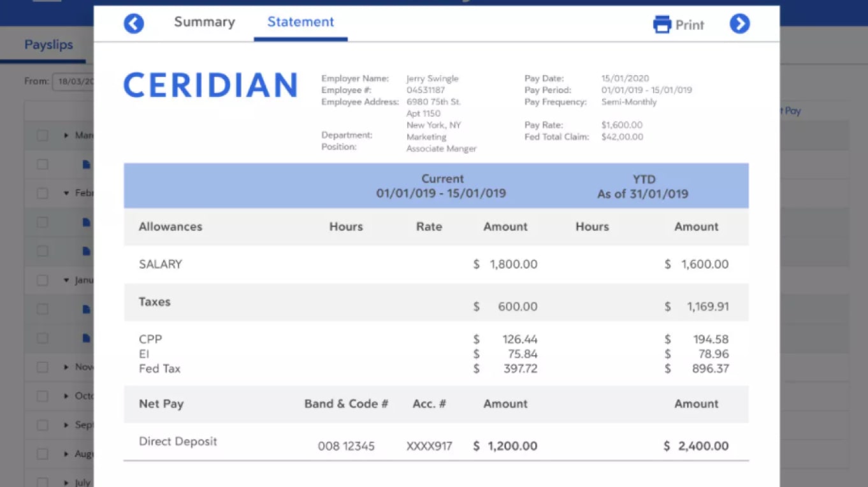Expand the March payslip group
Image resolution: width=868 pixels, height=487 pixels.
(66, 135)
